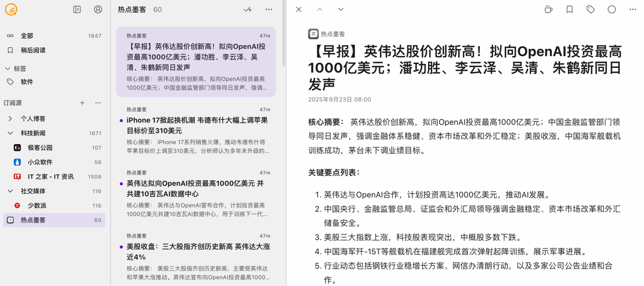Screen dimensions: 644x286
Task: Select the 全部 infinity icon
Action: tap(10, 35)
